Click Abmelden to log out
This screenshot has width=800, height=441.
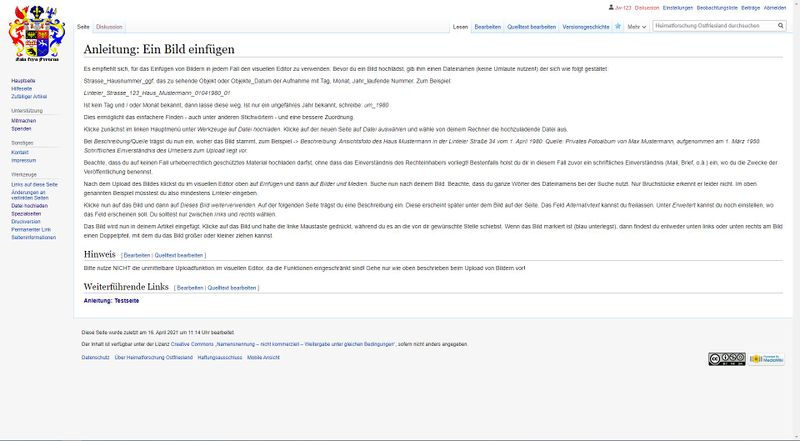(x=775, y=7)
